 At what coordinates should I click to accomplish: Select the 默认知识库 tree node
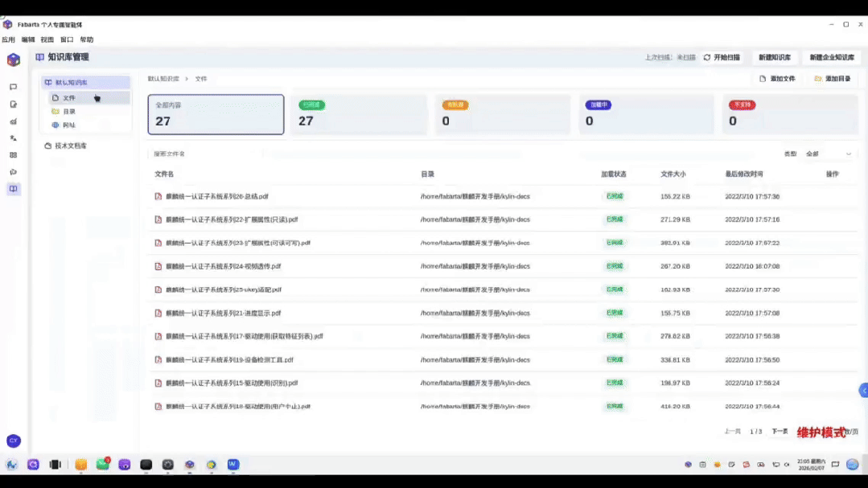(71, 83)
